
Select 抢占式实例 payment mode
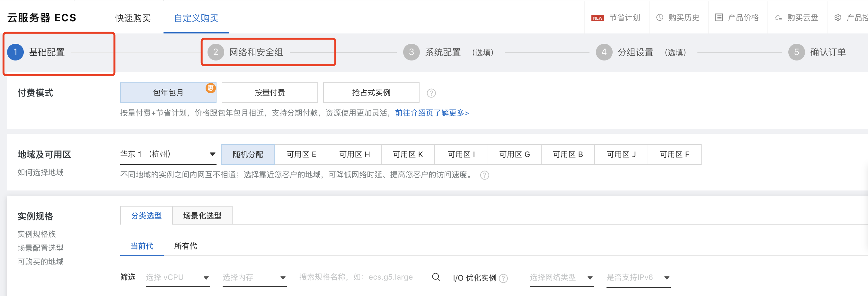(x=371, y=92)
